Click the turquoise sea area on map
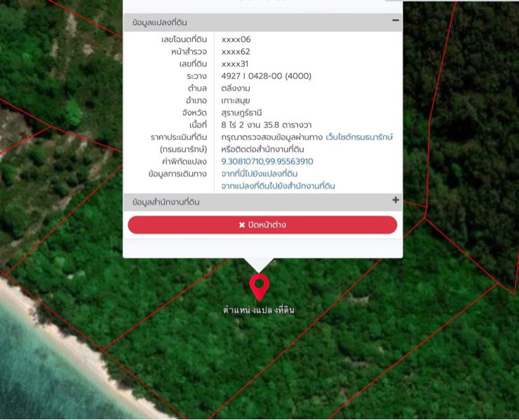This screenshot has width=519, height=420. click(35, 372)
